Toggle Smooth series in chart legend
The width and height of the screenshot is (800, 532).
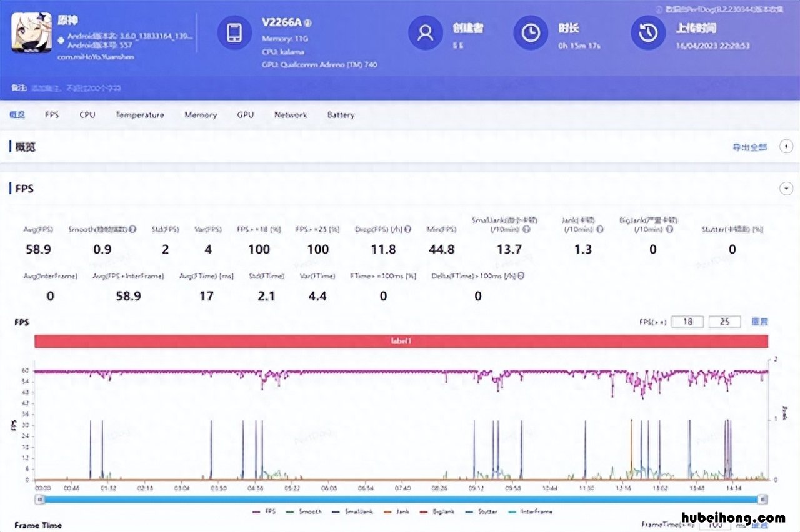pyautogui.click(x=304, y=511)
